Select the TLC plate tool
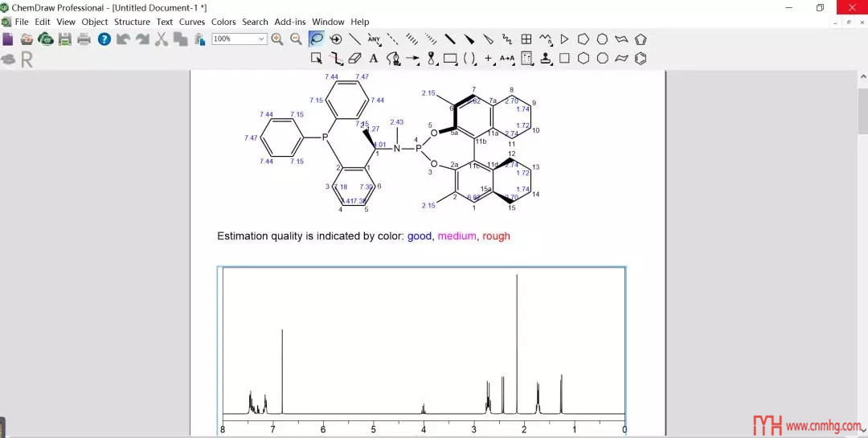This screenshot has height=438, width=868. click(527, 58)
